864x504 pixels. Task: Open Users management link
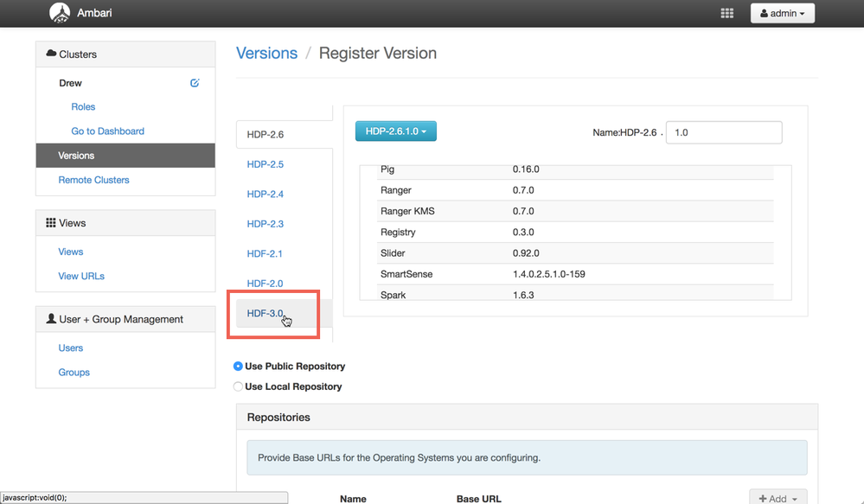pyautogui.click(x=71, y=348)
